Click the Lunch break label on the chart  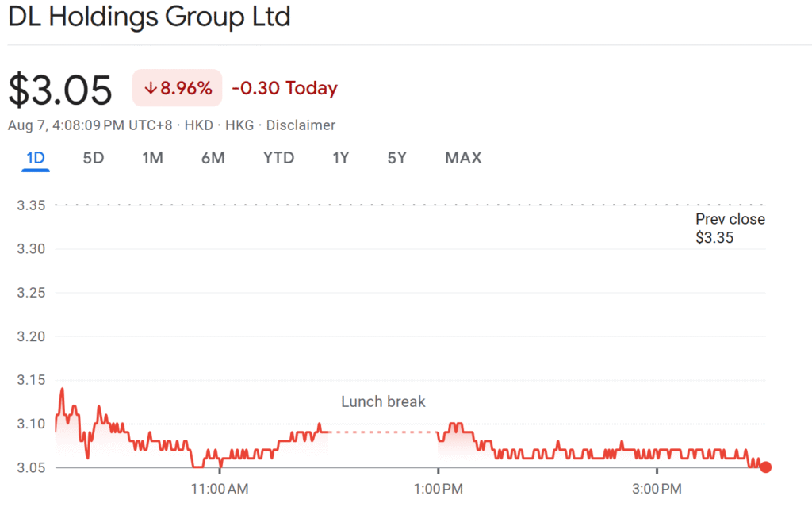[383, 402]
